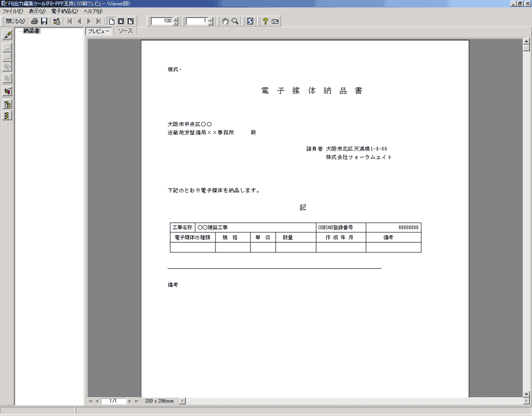Click the 単位 column header

pyautogui.click(x=263, y=237)
